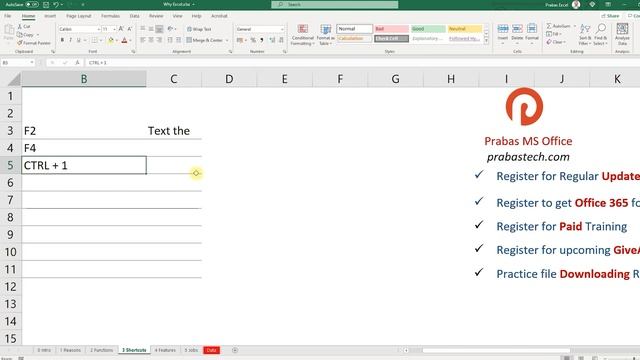
Task: Click the AutoSum button
Action: click(x=558, y=26)
